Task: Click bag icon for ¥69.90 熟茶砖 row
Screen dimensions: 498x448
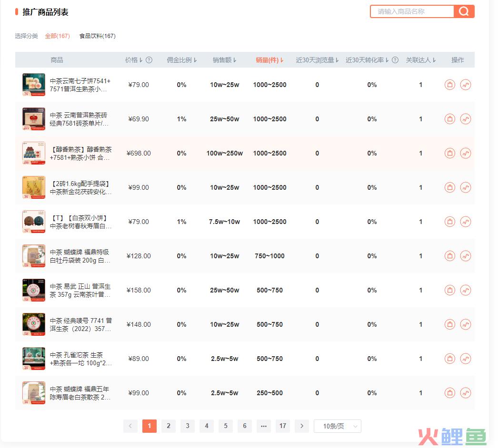Action: click(450, 119)
